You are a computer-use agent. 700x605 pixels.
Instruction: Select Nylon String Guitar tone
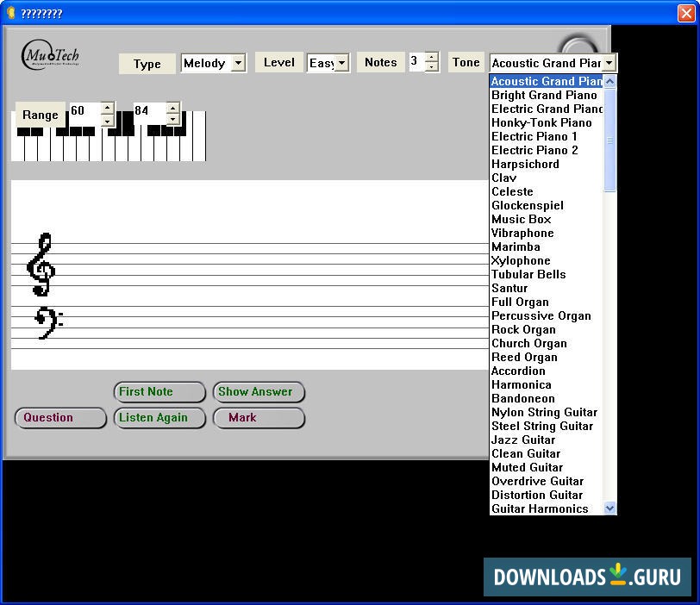coord(547,413)
